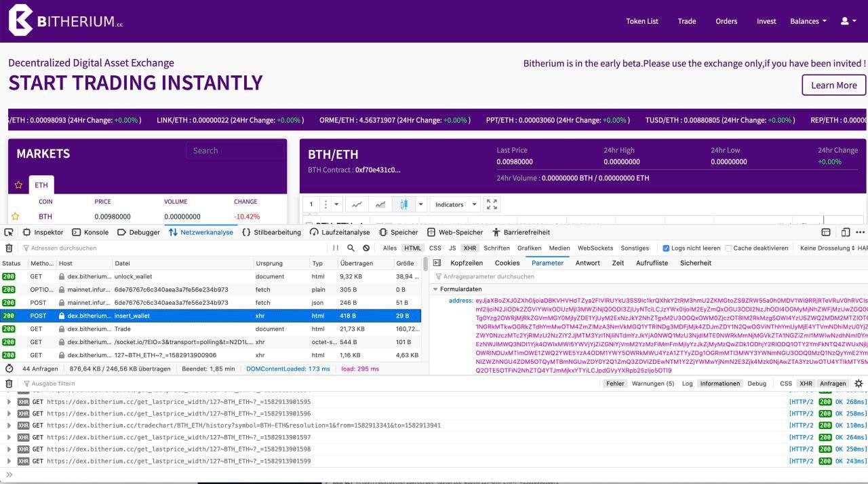Collapse the Formulardaten section

click(435, 289)
